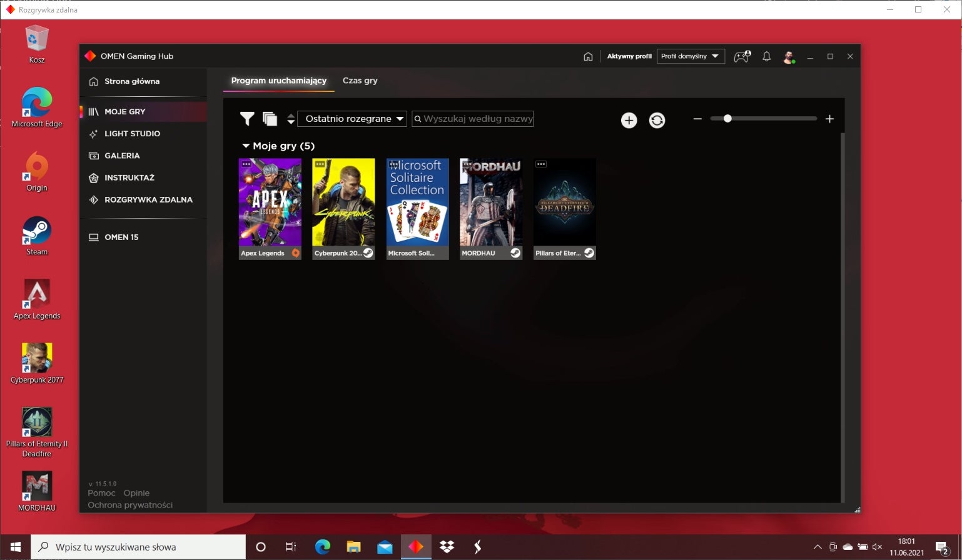This screenshot has height=560, width=962.
Task: Open Dropbox on the taskbar
Action: pyautogui.click(x=447, y=547)
